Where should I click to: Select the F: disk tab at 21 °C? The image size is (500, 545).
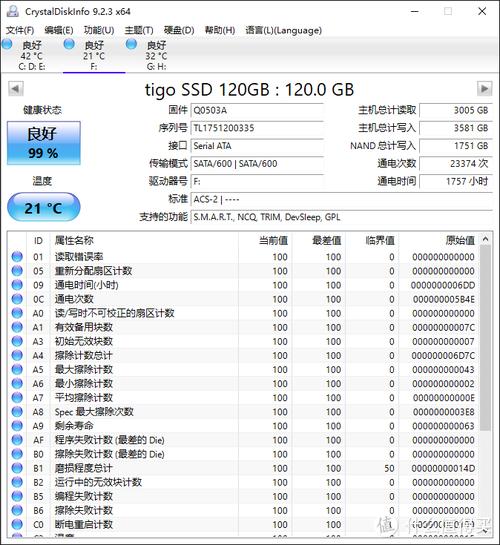click(94, 56)
